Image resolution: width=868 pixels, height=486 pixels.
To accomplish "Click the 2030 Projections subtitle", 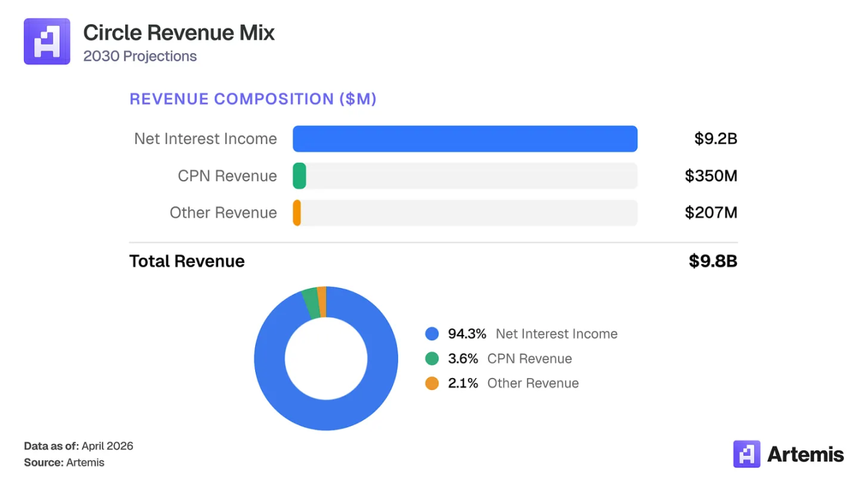I will tap(140, 56).
